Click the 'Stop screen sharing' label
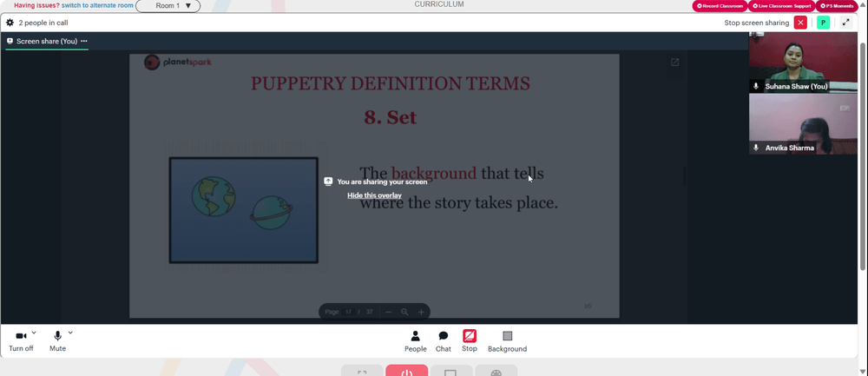 point(756,23)
